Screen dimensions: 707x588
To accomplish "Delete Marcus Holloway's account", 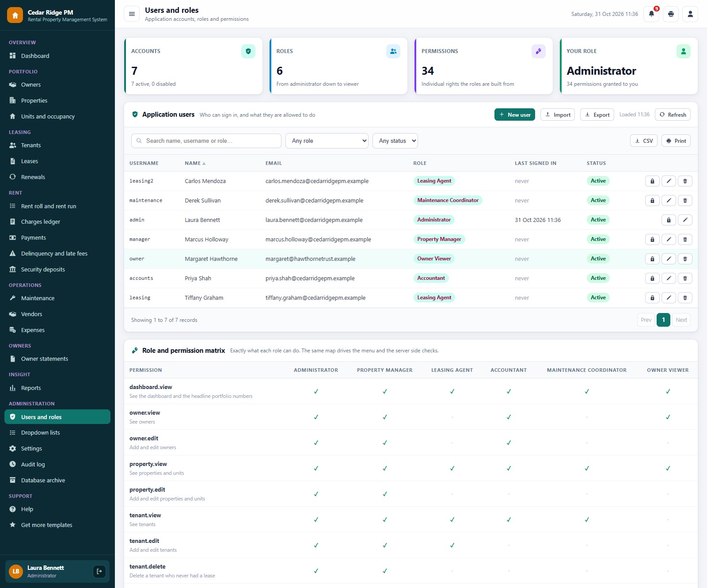I will [685, 239].
